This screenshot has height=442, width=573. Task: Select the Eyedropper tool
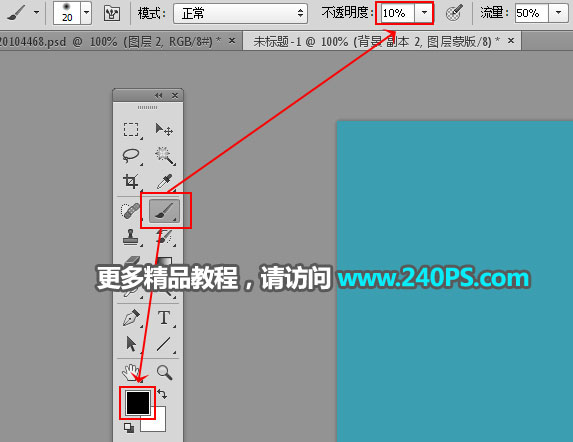(x=164, y=182)
